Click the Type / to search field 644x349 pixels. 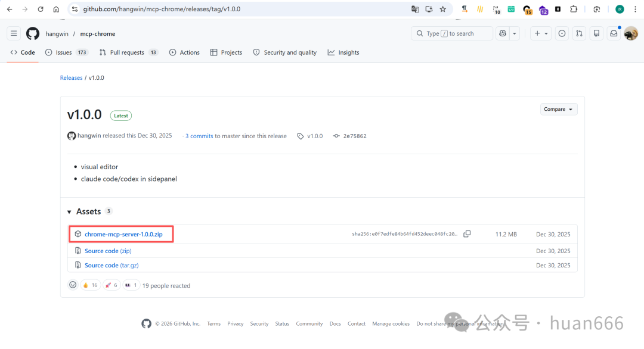pyautogui.click(x=452, y=33)
